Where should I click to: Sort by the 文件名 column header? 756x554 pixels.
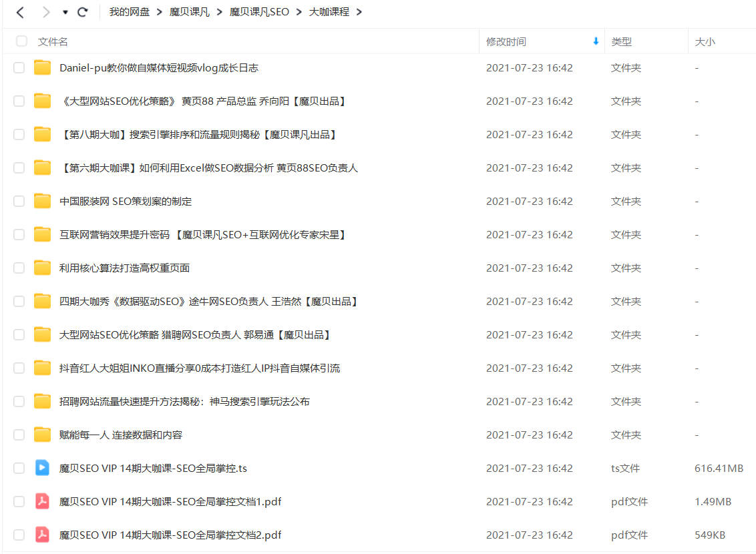[53, 42]
